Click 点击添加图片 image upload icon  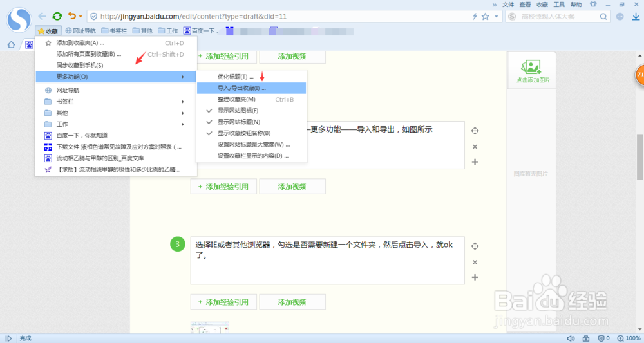[x=533, y=71]
